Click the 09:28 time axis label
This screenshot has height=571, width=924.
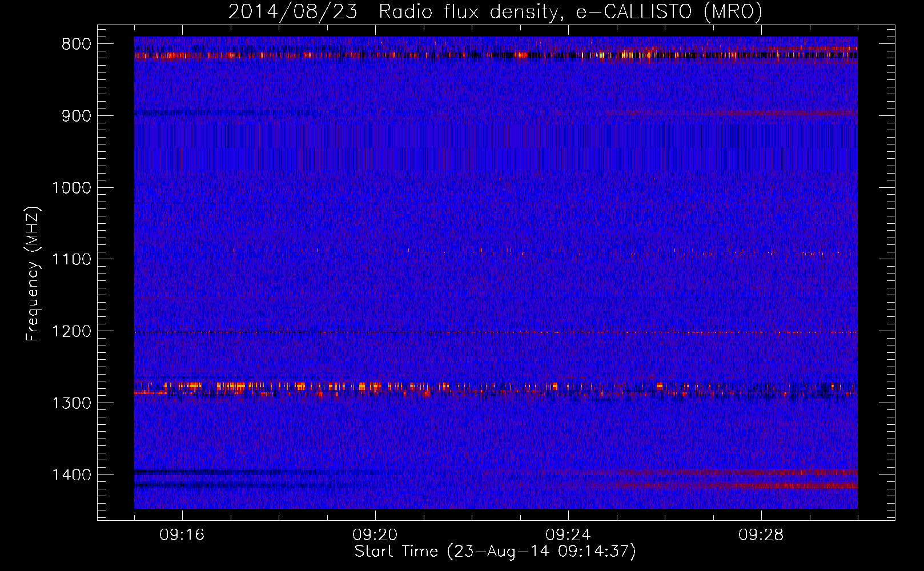pos(761,535)
